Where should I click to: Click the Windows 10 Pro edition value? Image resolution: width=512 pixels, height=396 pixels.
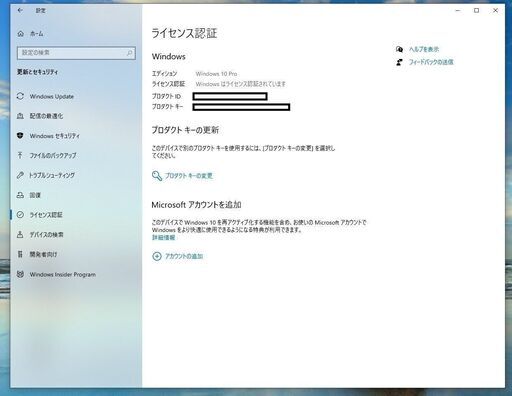click(216, 74)
